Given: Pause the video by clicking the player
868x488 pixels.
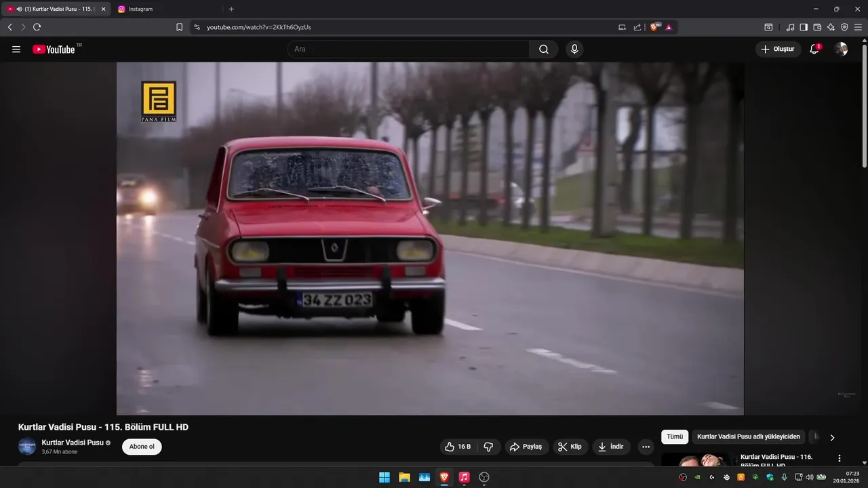Looking at the screenshot, I should coord(430,239).
